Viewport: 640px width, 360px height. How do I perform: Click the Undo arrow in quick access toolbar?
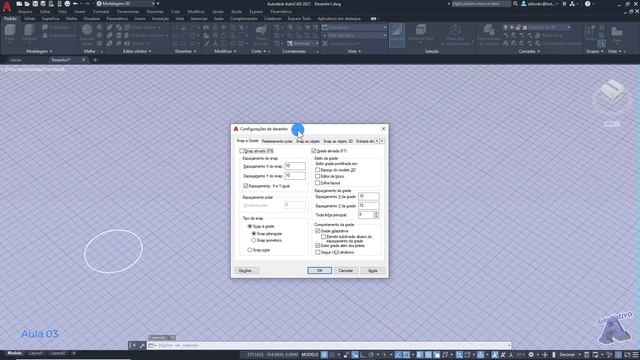(x=76, y=4)
